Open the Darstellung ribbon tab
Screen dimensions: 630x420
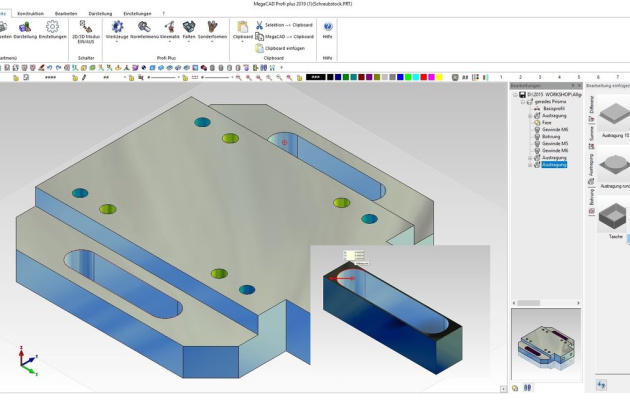(100, 13)
